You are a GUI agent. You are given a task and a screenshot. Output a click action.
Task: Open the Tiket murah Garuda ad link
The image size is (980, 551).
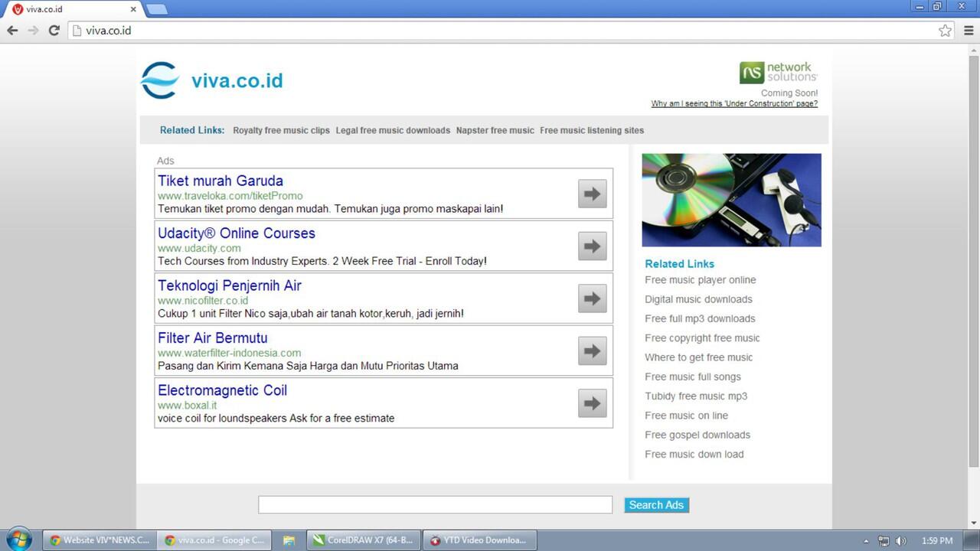click(220, 181)
